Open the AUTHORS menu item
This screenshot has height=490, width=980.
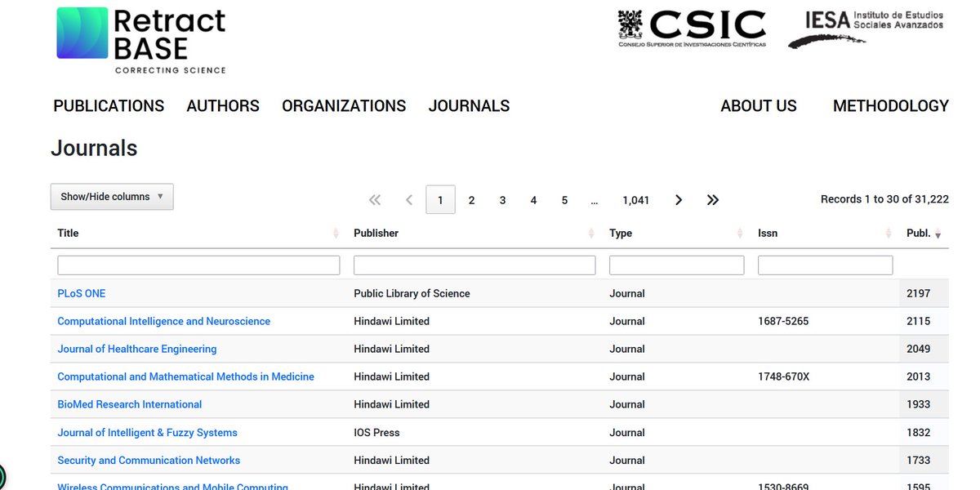point(222,105)
